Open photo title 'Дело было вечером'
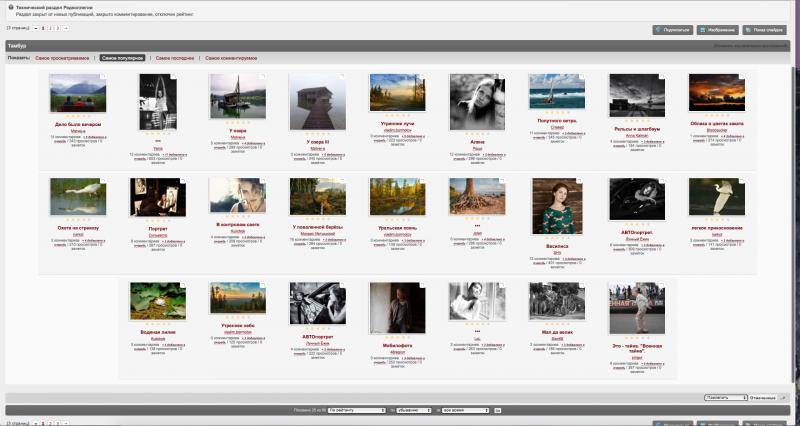The width and height of the screenshot is (800, 426). click(78, 124)
